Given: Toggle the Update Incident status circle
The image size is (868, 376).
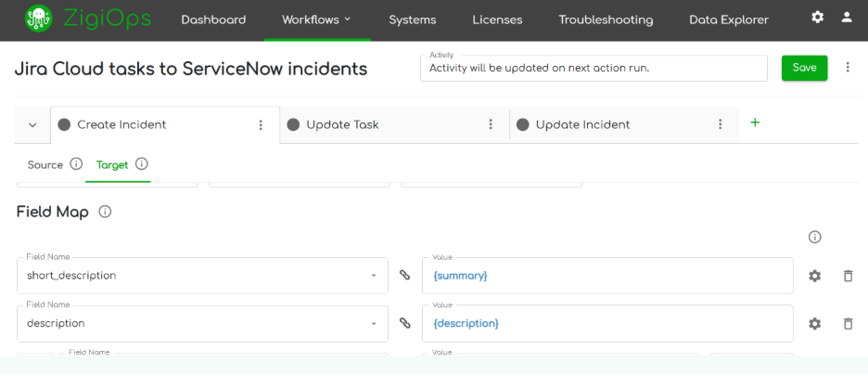Looking at the screenshot, I should (523, 124).
